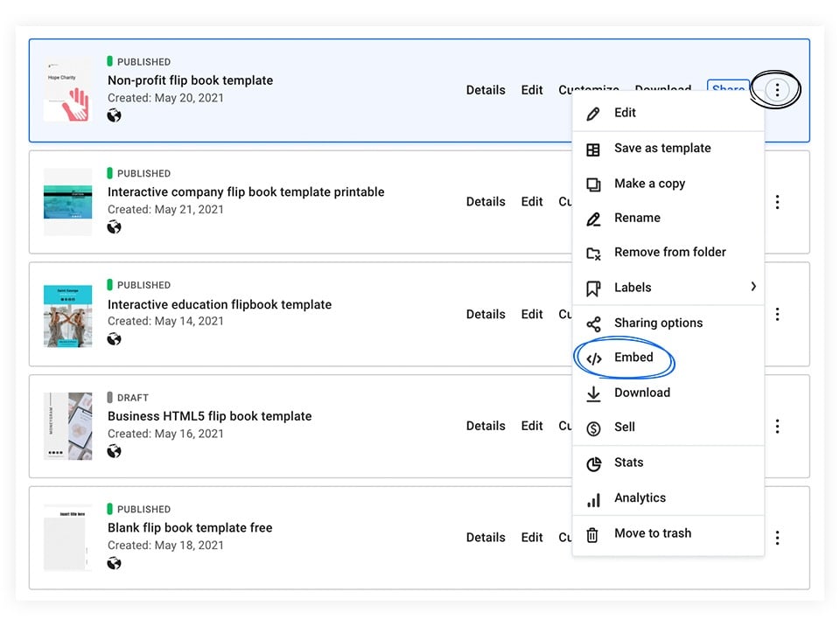Click the Stats pie chart icon
Viewport: 840px width, 626px height.
pyautogui.click(x=593, y=464)
